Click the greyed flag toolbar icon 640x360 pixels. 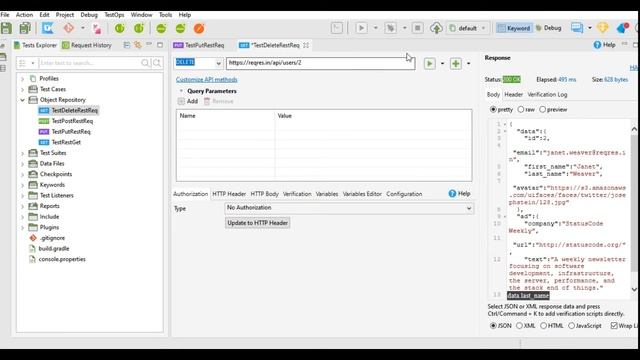tap(337, 28)
